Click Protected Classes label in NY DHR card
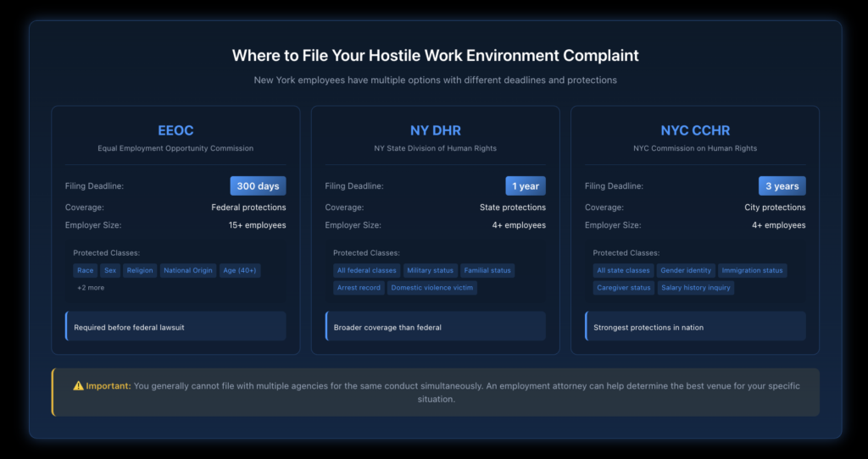Screen dimensions: 868x459 [366, 252]
